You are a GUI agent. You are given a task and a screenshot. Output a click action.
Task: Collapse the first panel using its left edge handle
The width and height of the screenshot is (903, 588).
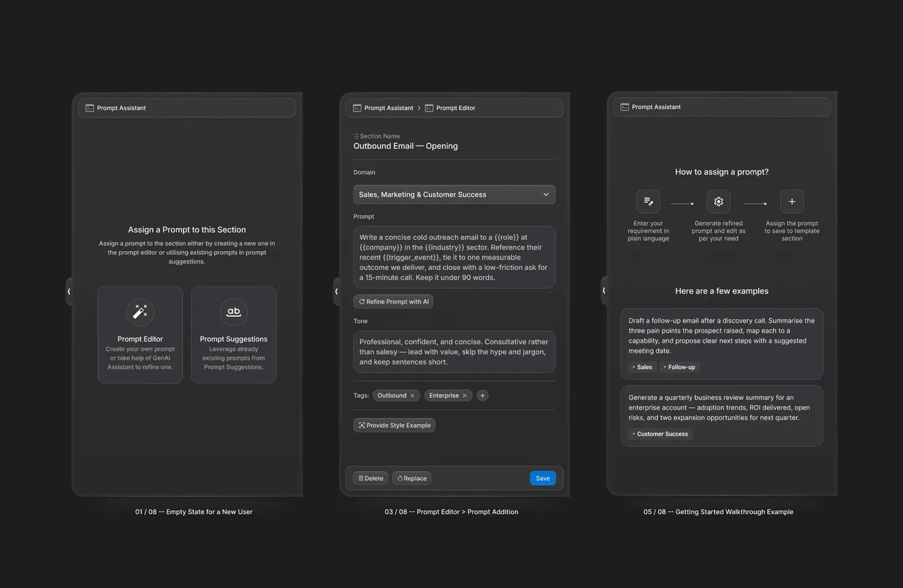pyautogui.click(x=69, y=291)
